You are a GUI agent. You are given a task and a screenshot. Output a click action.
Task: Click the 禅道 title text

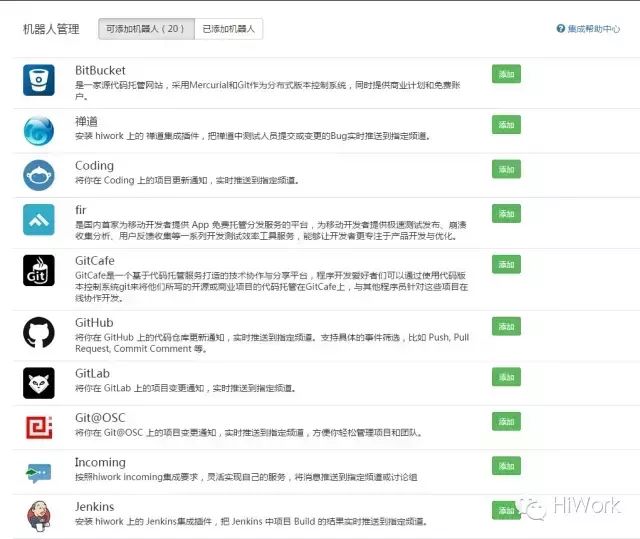point(86,121)
